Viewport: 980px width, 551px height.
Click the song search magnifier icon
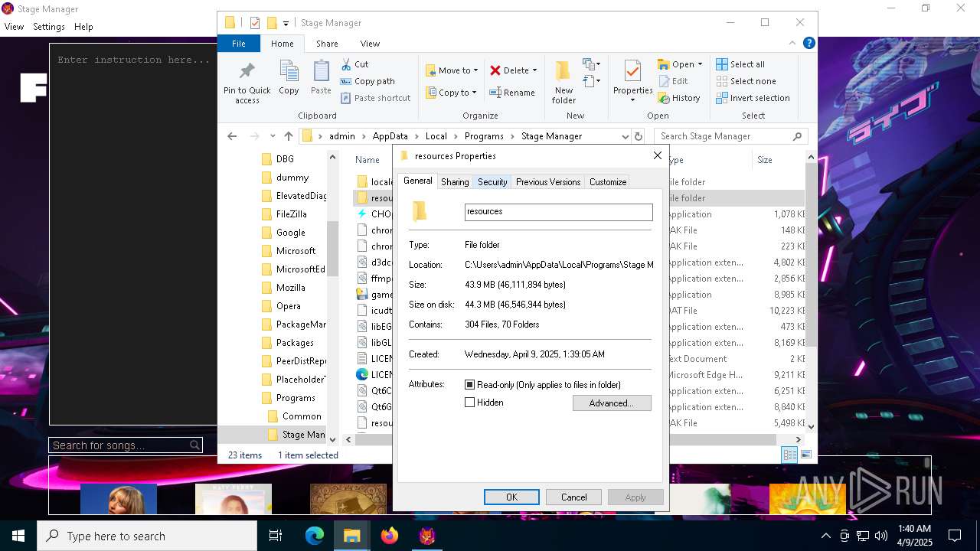coord(195,445)
